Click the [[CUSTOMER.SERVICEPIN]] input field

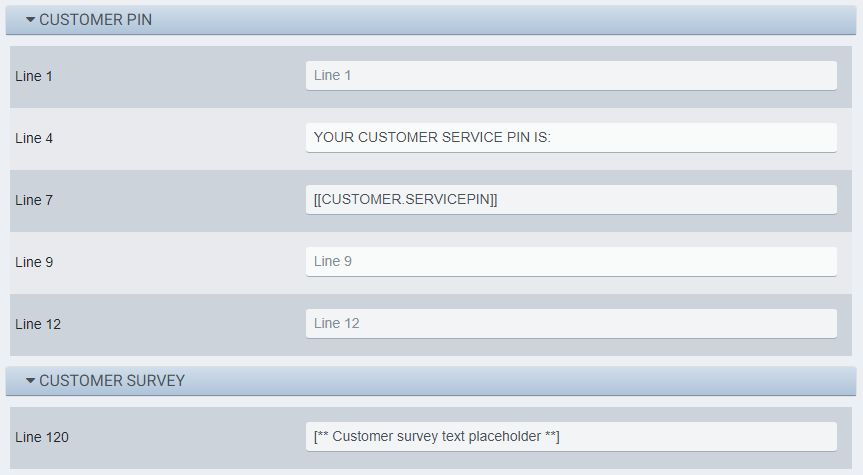click(x=570, y=199)
